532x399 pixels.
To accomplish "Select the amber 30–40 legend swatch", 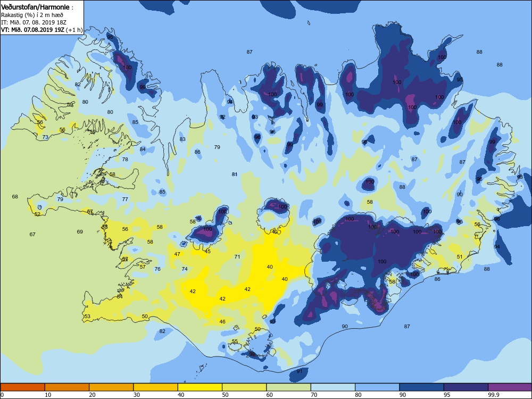I will point(155,387).
